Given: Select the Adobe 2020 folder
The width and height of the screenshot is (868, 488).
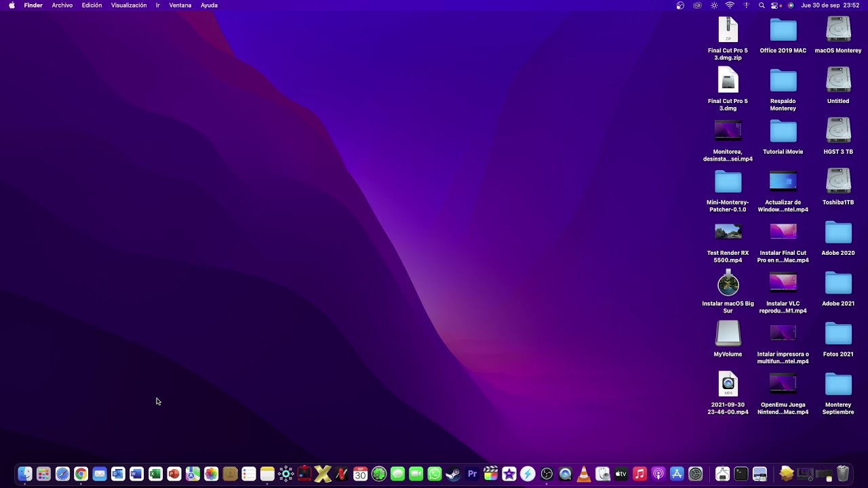Looking at the screenshot, I should [838, 238].
